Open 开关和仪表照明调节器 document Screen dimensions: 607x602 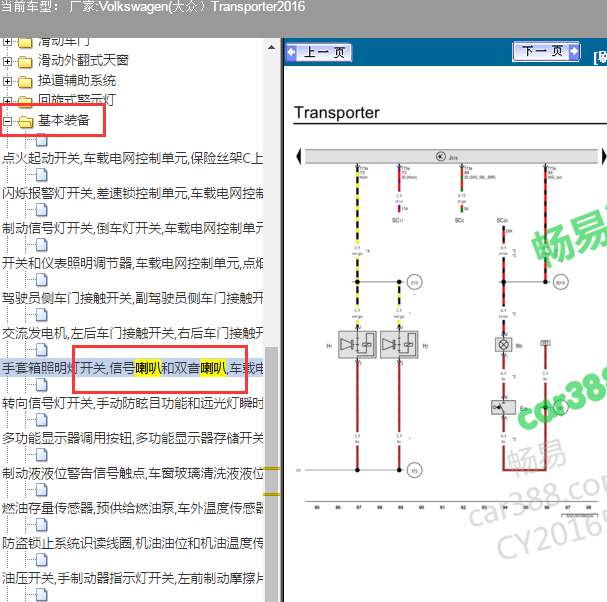click(132, 263)
